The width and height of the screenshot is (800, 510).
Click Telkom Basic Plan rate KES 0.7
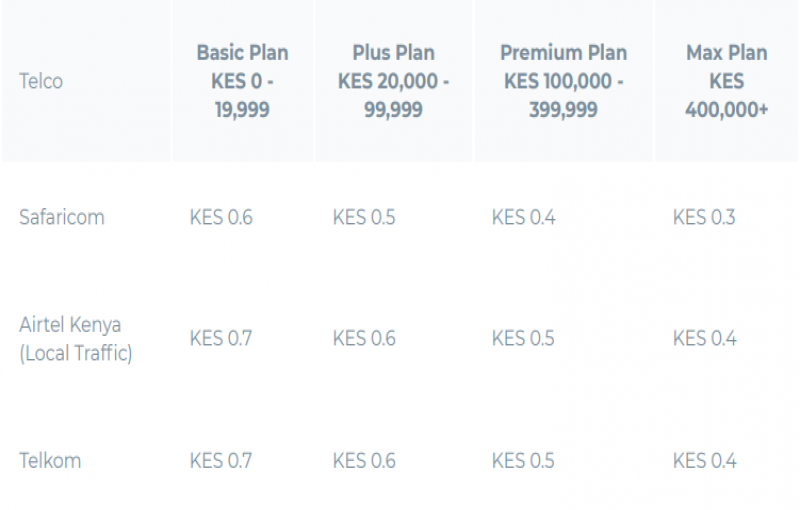pyautogui.click(x=221, y=461)
